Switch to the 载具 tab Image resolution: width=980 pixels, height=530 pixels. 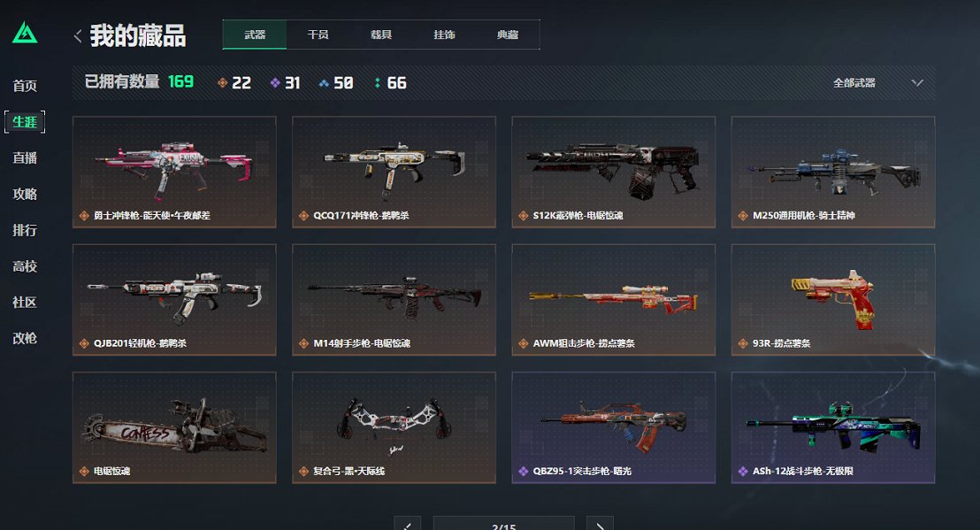coord(381,35)
